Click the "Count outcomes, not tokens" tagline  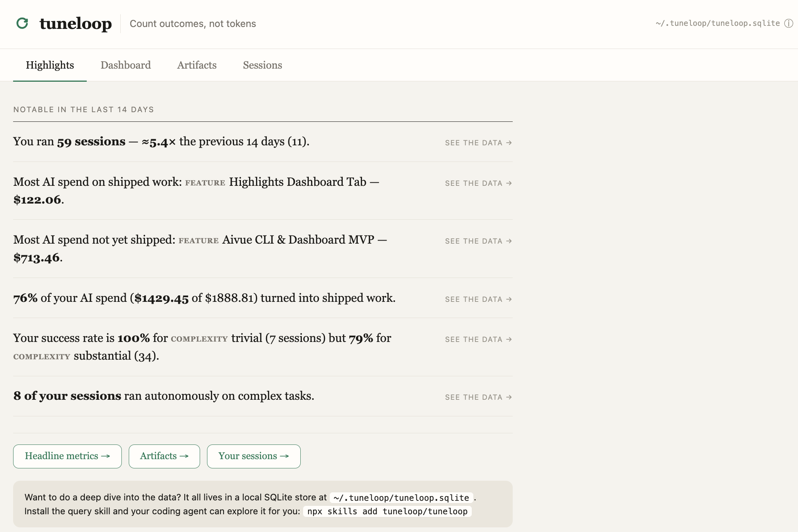click(x=193, y=24)
